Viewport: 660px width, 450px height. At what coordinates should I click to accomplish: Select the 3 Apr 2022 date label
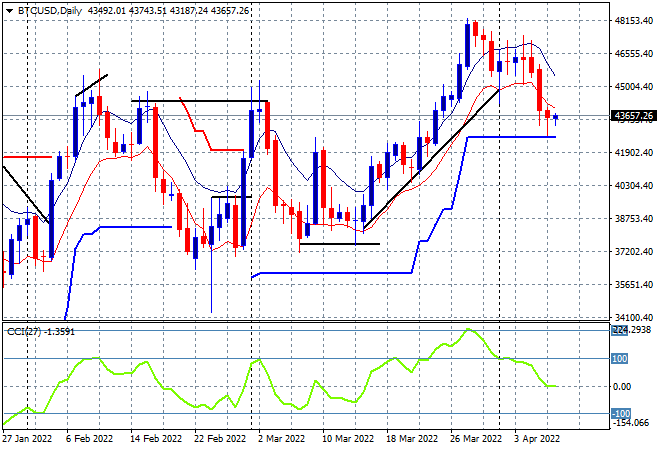[x=537, y=439]
